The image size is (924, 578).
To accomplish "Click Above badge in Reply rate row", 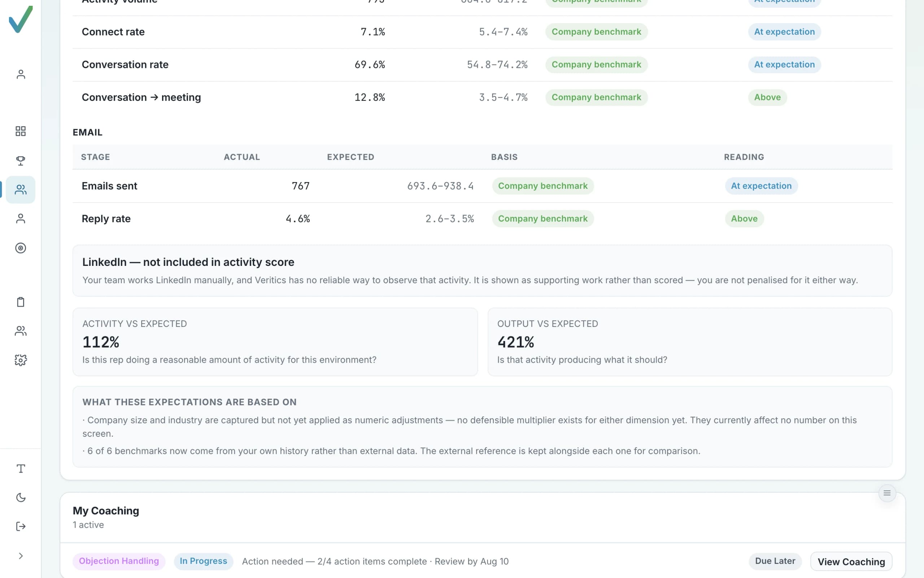I will click(x=744, y=219).
